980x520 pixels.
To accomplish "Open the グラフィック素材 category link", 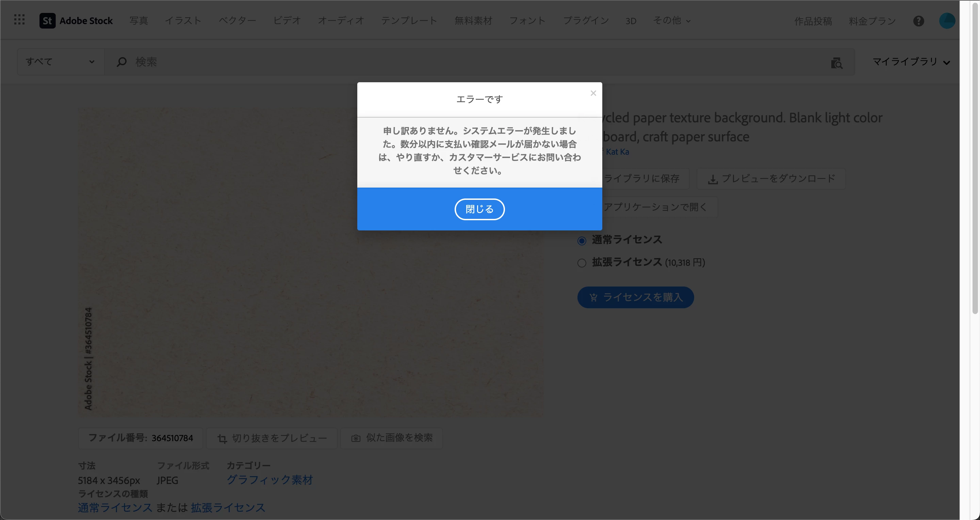I will (269, 480).
